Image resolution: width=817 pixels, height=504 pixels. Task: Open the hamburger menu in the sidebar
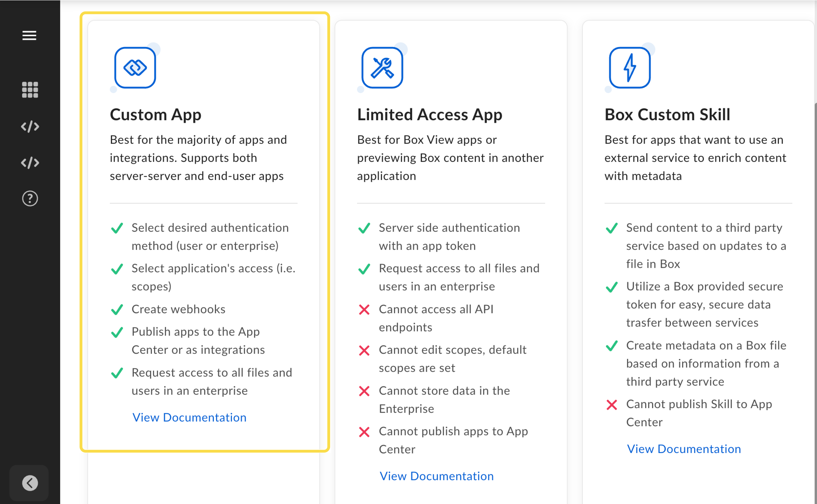(x=29, y=35)
